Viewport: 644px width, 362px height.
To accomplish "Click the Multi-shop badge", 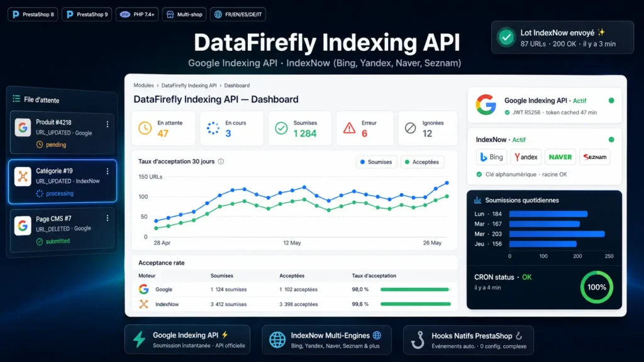I will click(184, 14).
